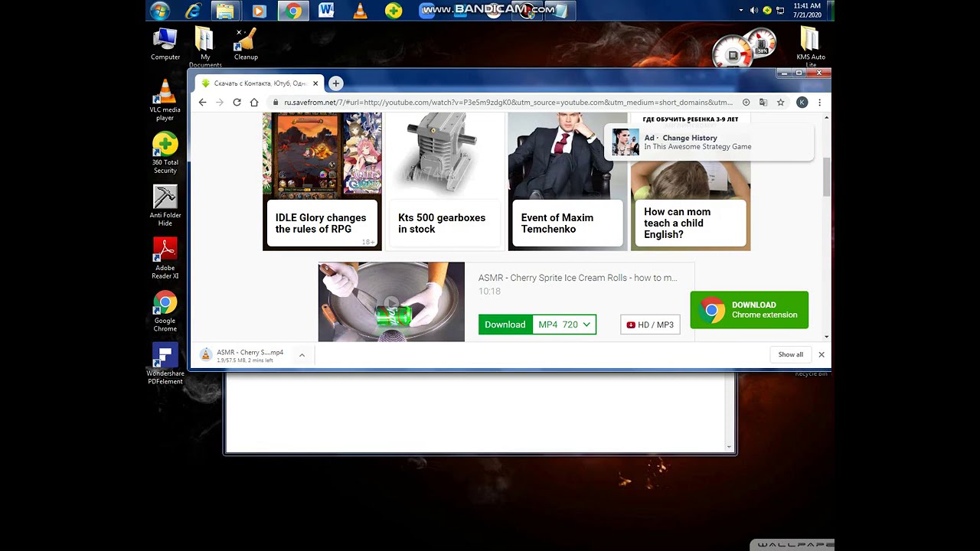980x551 pixels.
Task: Bookmark the page with the star icon
Action: click(780, 102)
